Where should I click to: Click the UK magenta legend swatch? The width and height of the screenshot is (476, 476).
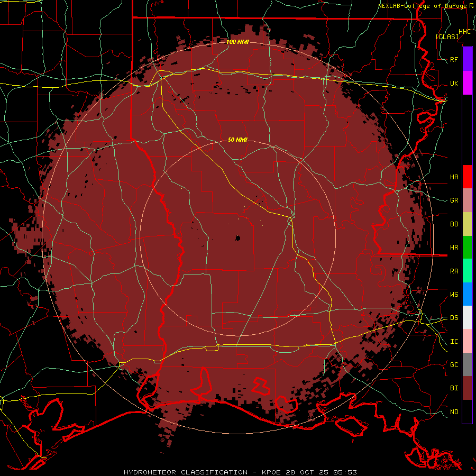(x=467, y=83)
